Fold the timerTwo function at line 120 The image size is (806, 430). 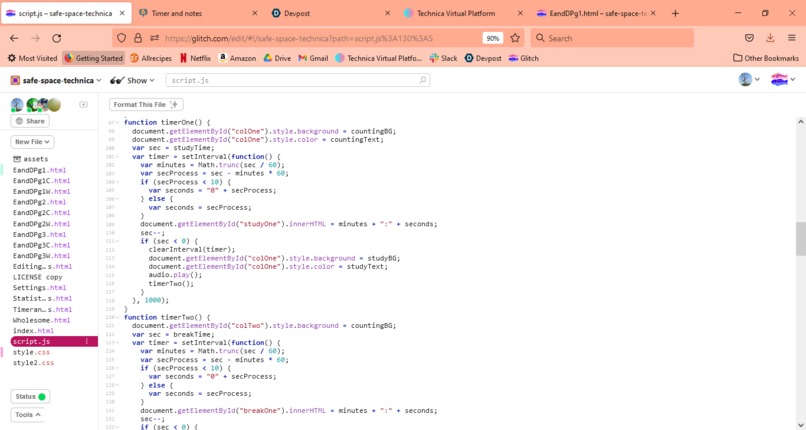[x=118, y=317]
